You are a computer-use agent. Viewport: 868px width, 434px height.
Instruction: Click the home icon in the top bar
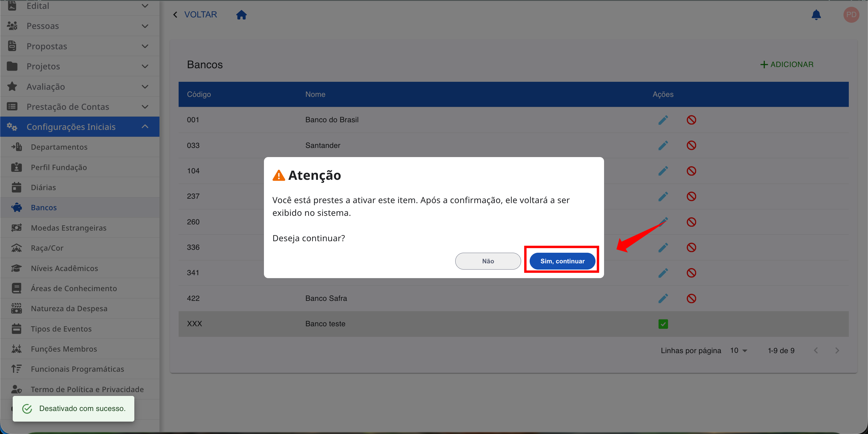(x=241, y=14)
